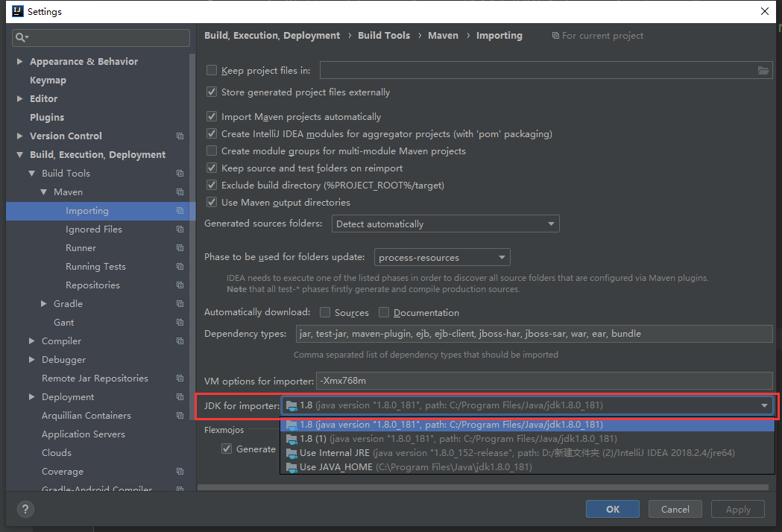782x532 pixels.
Task: Open Clouds settings page
Action: [57, 453]
